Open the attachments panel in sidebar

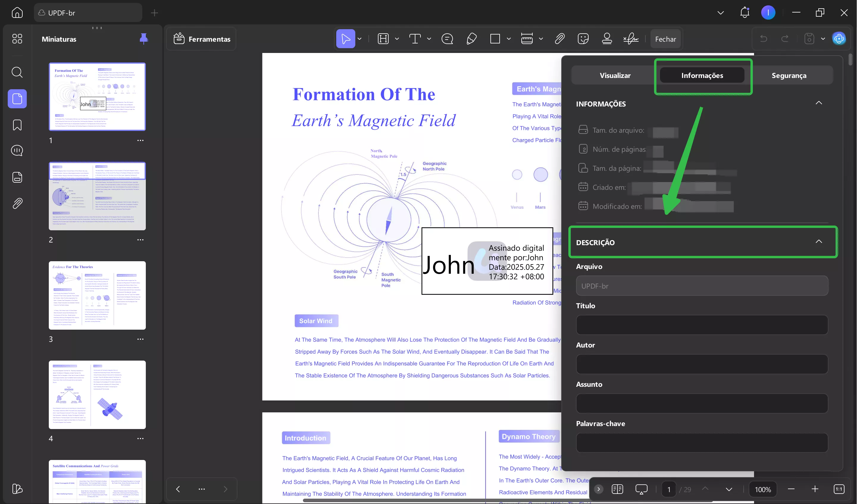[x=17, y=204]
